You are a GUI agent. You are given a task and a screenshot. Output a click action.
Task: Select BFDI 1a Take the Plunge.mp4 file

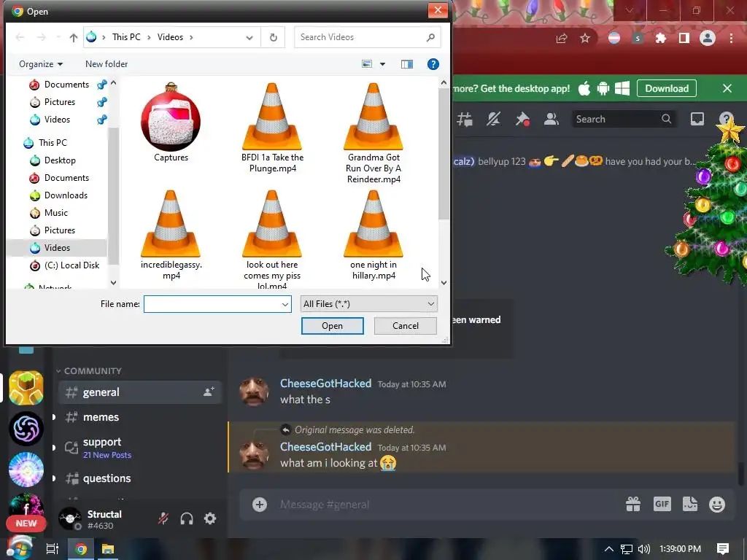272,128
